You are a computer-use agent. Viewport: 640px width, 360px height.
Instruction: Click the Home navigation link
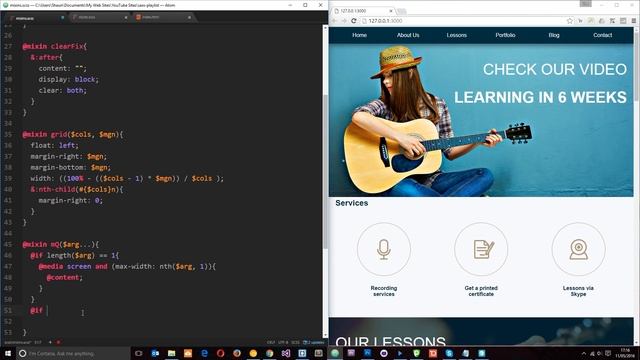359,35
